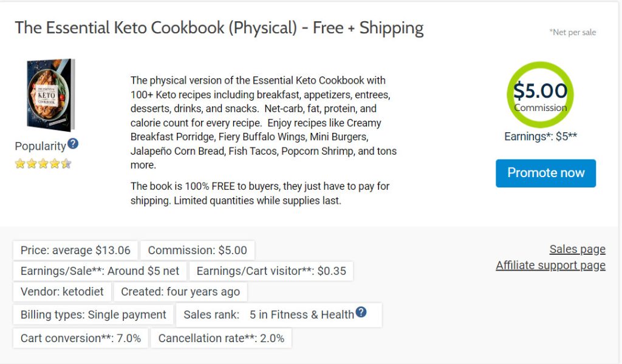The image size is (622, 364).
Task: Click the Vendor: ketodiet tag
Action: (x=62, y=292)
